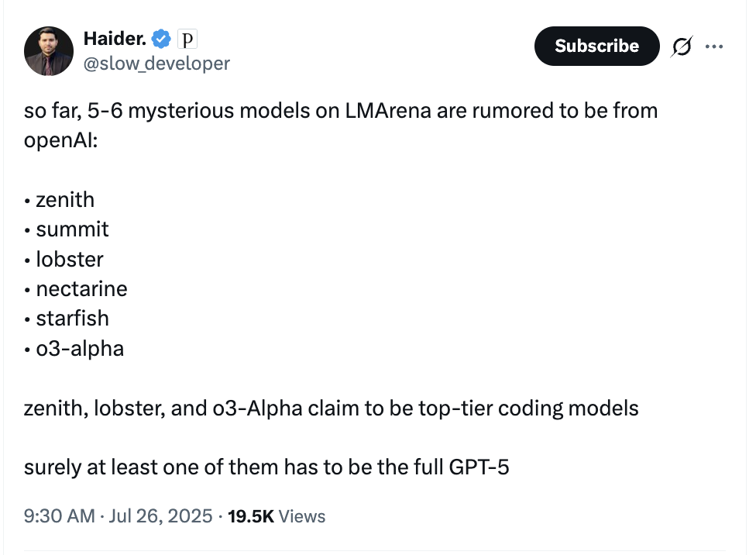The height and width of the screenshot is (555, 756).
Task: Click the line about top-tier coding models
Action: coord(331,408)
